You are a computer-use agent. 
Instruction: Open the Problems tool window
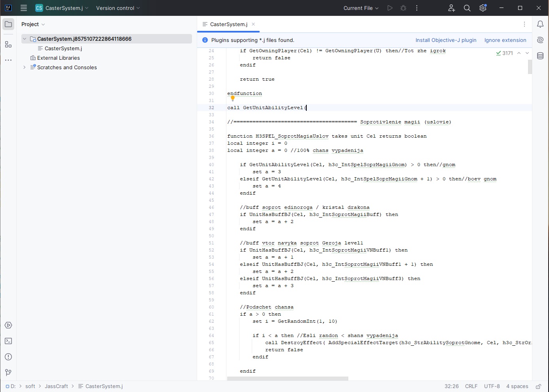point(8,357)
